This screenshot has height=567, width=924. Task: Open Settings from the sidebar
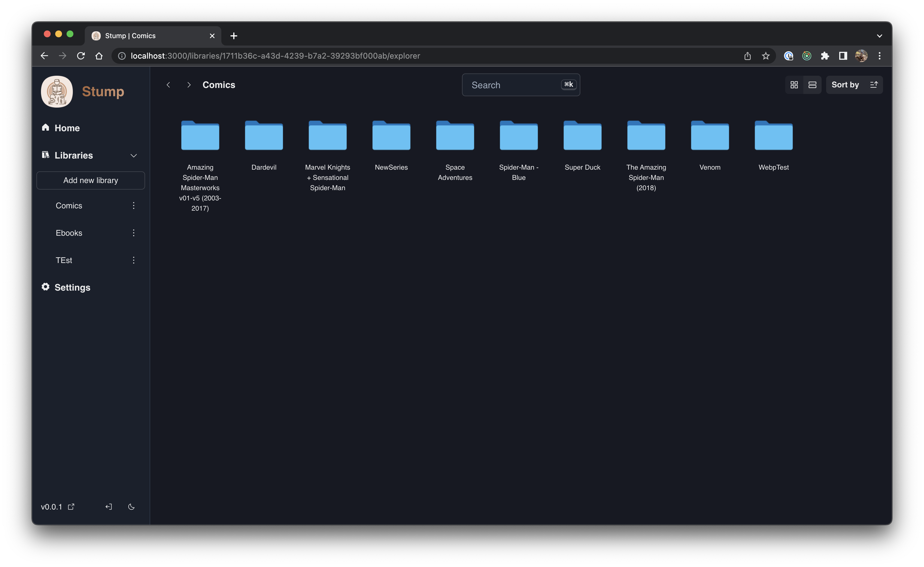tap(72, 287)
